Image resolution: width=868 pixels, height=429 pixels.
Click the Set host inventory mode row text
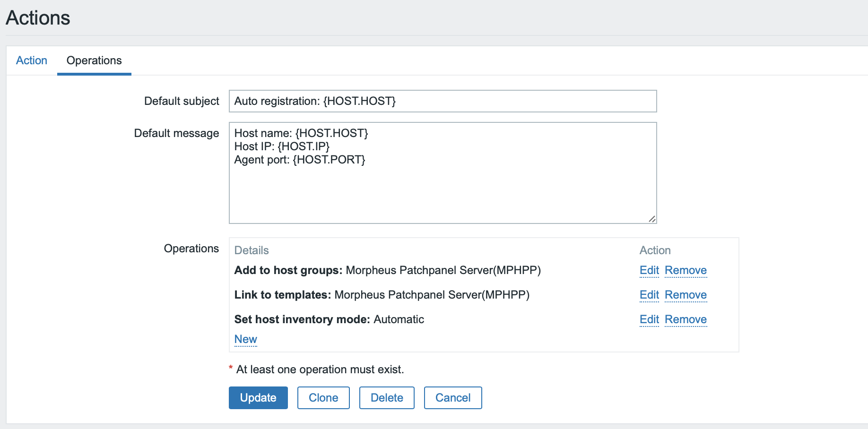[329, 319]
